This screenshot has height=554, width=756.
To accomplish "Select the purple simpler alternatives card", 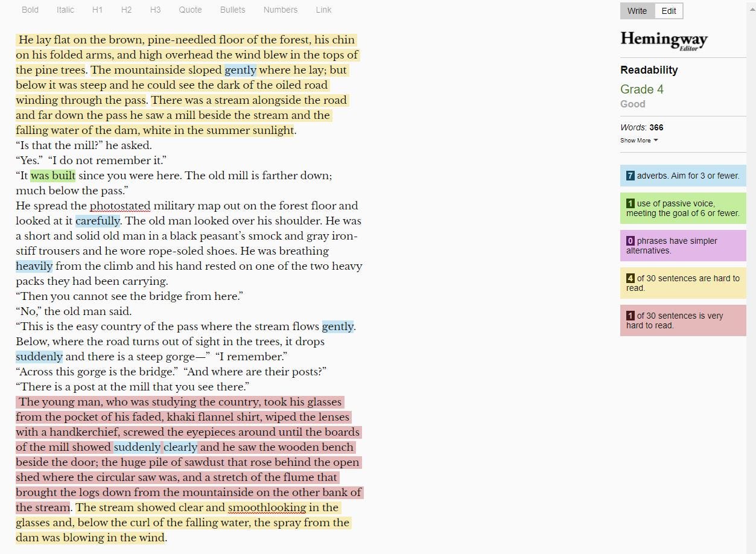I will [x=683, y=246].
